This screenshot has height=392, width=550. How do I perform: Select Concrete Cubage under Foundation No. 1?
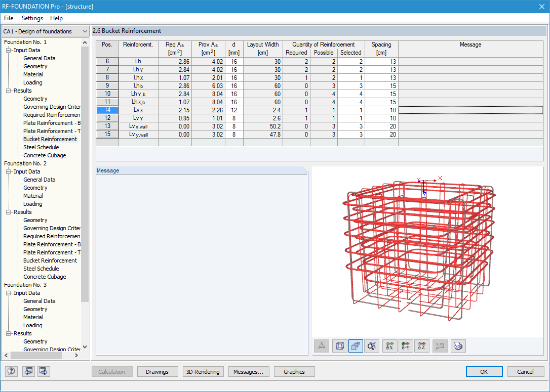point(45,155)
